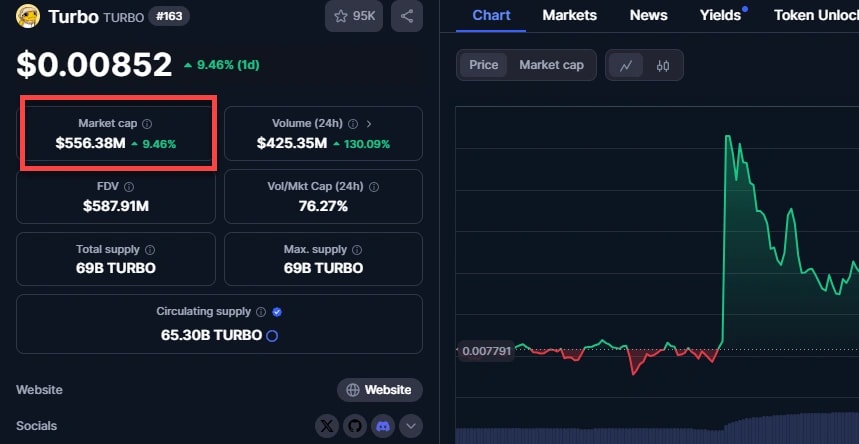Open the Discord social link

tap(382, 426)
